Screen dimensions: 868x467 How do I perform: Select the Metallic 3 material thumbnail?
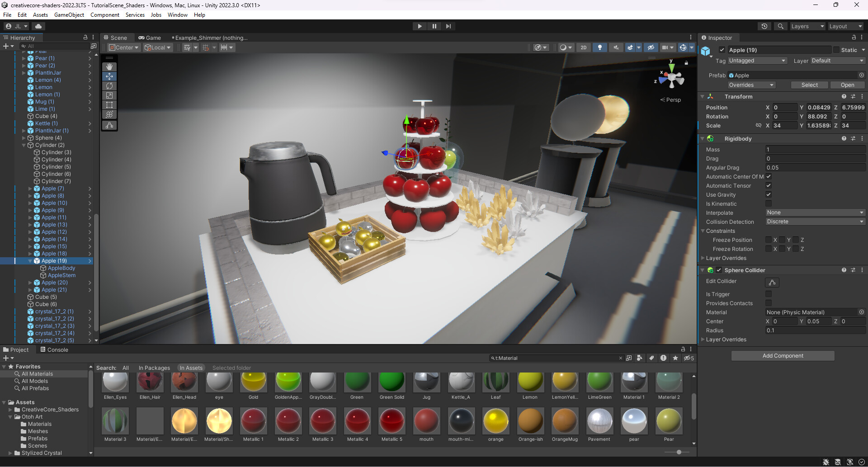click(322, 420)
